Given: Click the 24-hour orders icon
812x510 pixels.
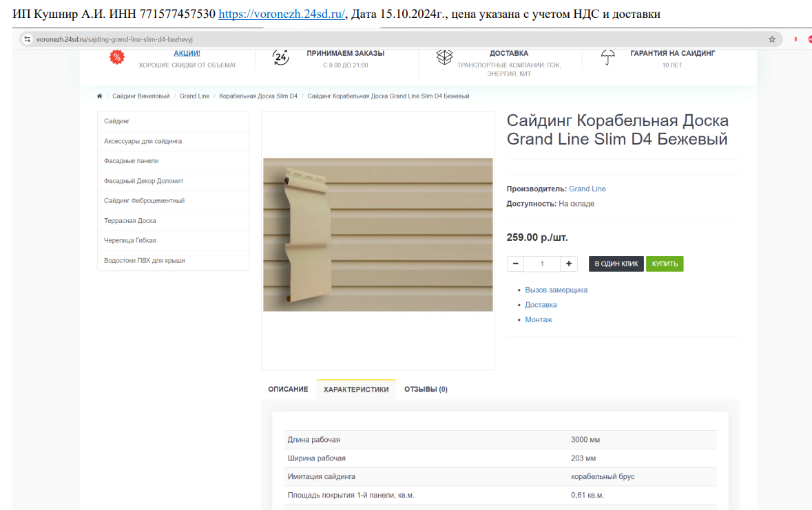Looking at the screenshot, I should (x=281, y=58).
